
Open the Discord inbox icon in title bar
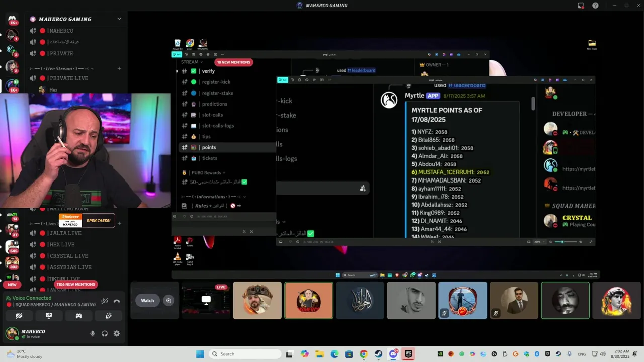[581, 5]
